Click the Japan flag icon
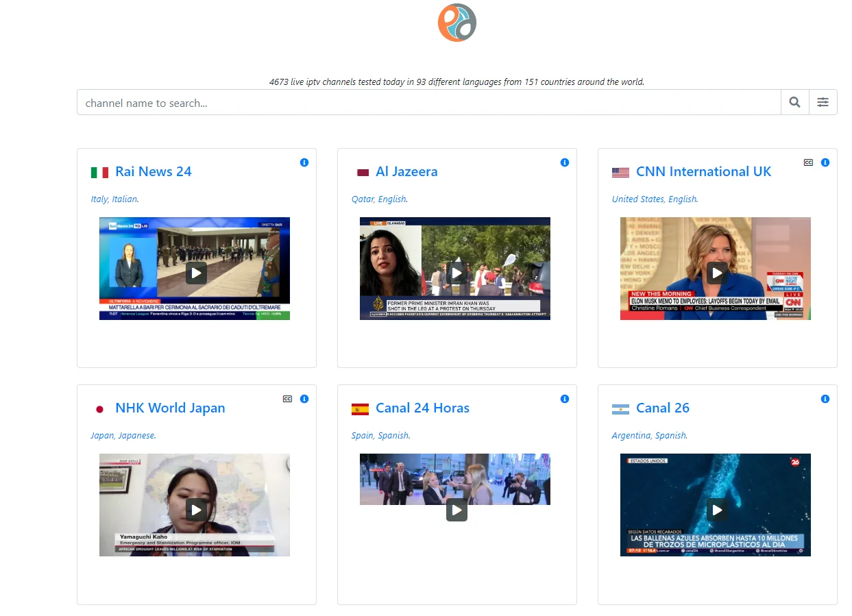The width and height of the screenshot is (852, 616). tap(99, 409)
